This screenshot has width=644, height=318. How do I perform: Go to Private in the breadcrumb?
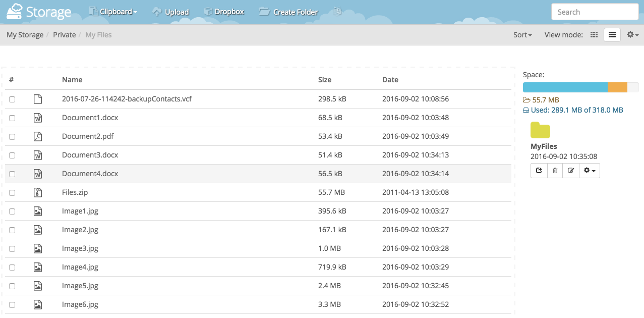[x=64, y=35]
